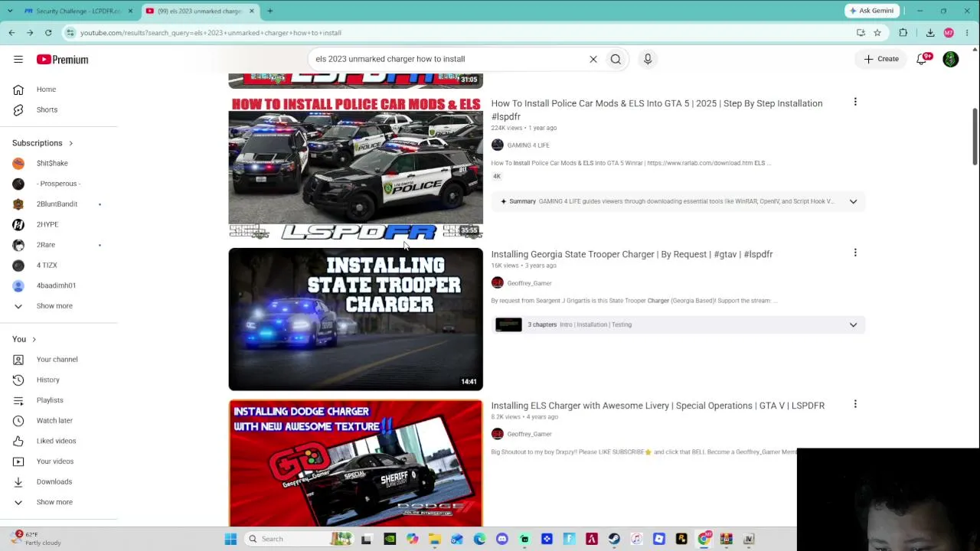Viewport: 980px width, 551px height.
Task: Open Discord from the taskbar
Action: pyautogui.click(x=501, y=539)
